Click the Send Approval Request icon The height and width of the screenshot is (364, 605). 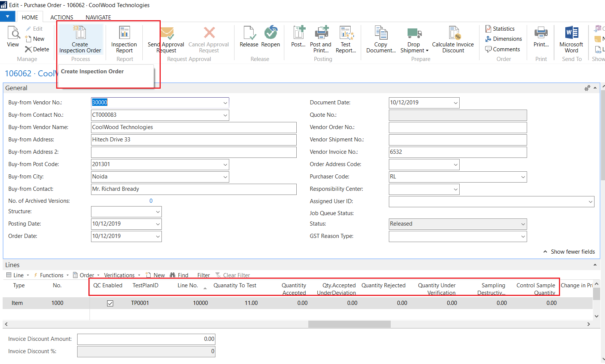(167, 33)
